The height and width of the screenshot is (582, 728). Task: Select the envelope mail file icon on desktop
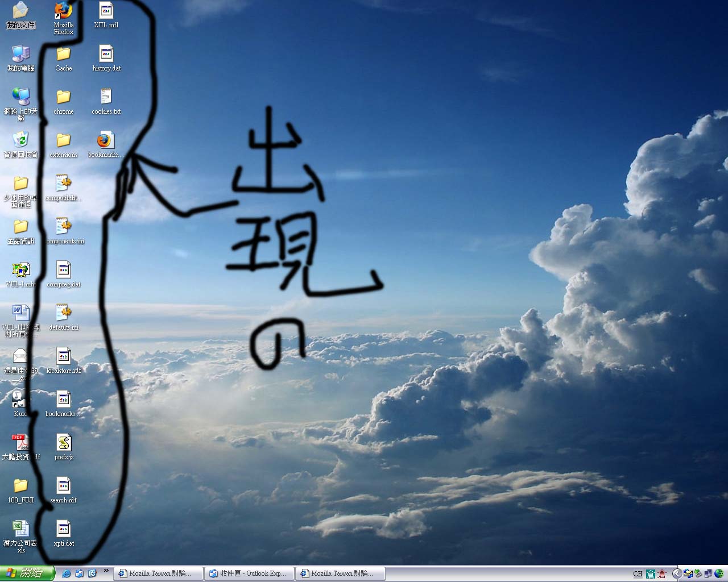(20, 364)
